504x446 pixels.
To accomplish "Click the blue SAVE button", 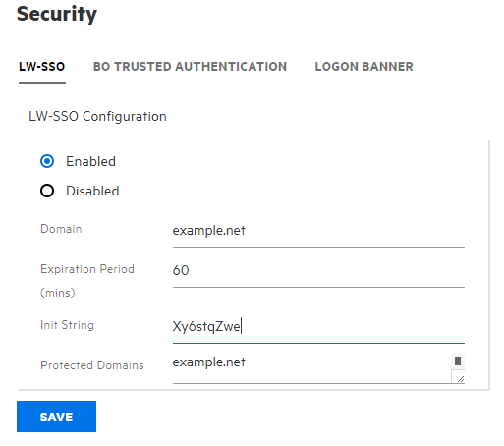I will pyautogui.click(x=56, y=417).
